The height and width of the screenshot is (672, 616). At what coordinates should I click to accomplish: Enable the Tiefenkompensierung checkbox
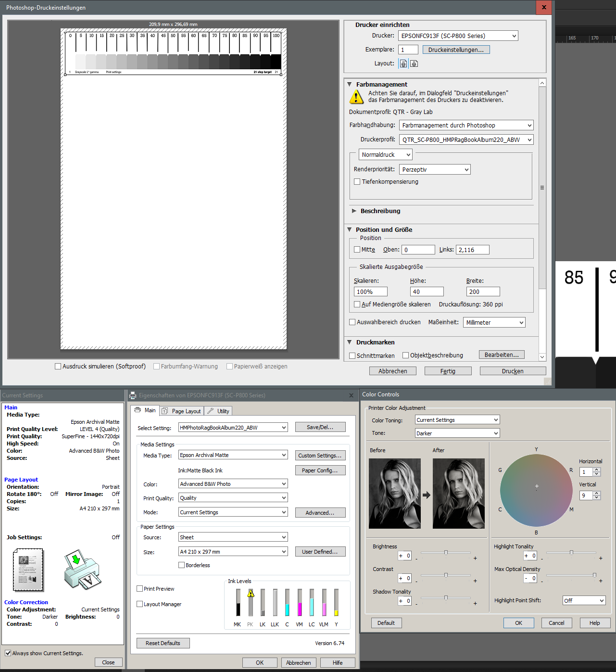coord(357,182)
